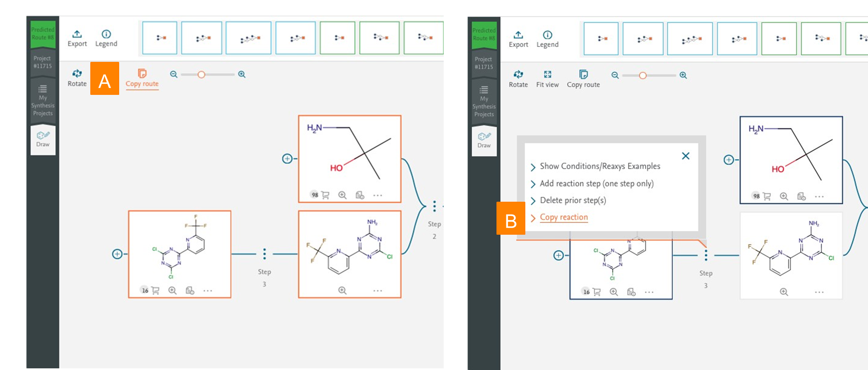Open My Synthesis Projects in left sidebar
The height and width of the screenshot is (370, 868).
pyautogui.click(x=43, y=101)
